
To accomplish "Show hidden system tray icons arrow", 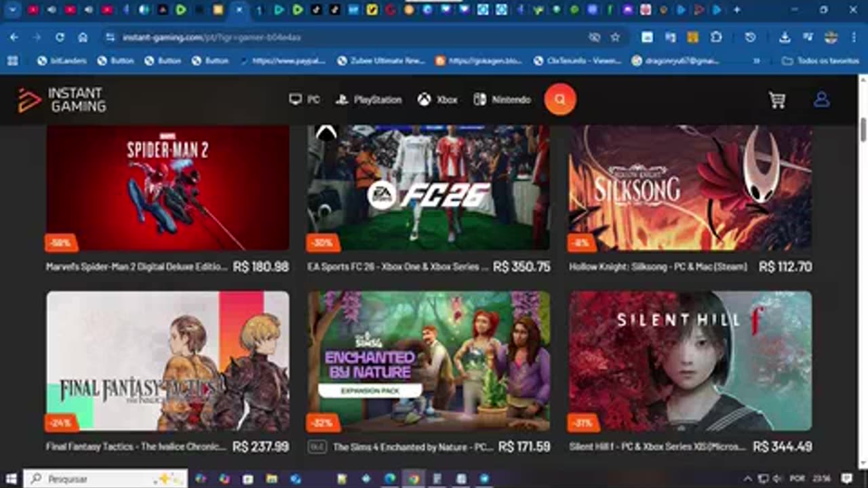I will 748,479.
